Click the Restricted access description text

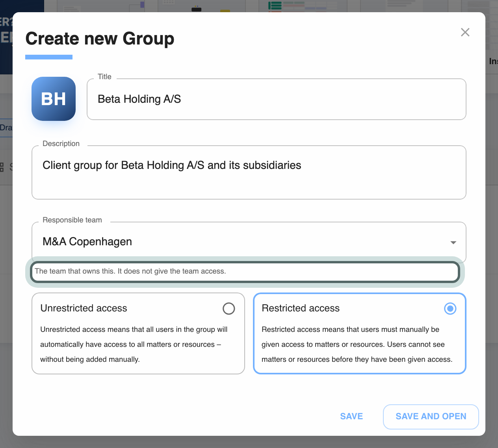(x=357, y=344)
